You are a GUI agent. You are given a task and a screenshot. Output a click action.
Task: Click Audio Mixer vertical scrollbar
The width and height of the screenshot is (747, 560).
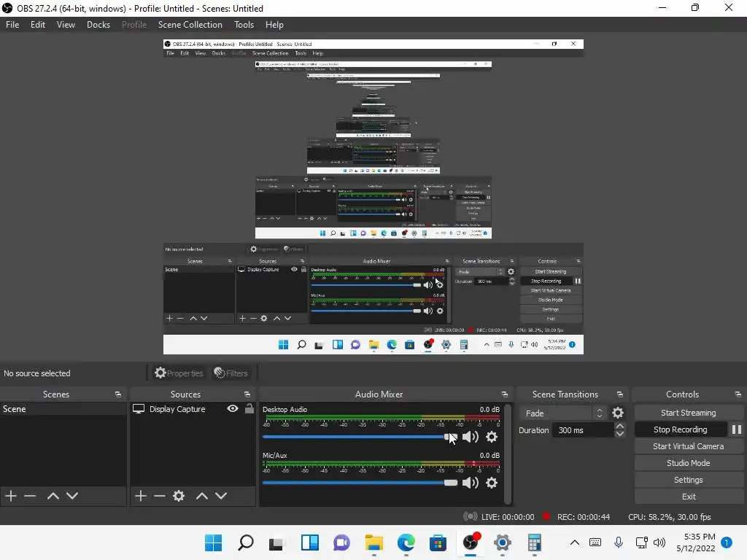[508, 453]
